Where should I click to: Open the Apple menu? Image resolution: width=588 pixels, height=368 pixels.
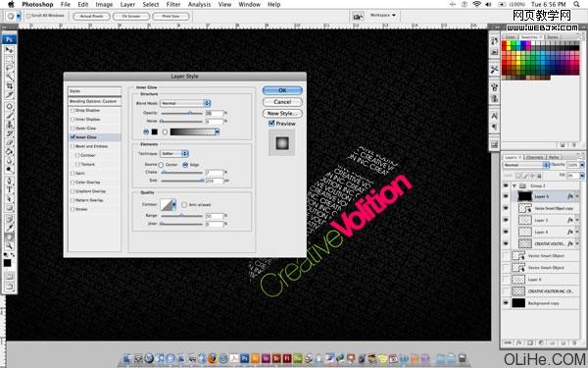[x=11, y=4]
